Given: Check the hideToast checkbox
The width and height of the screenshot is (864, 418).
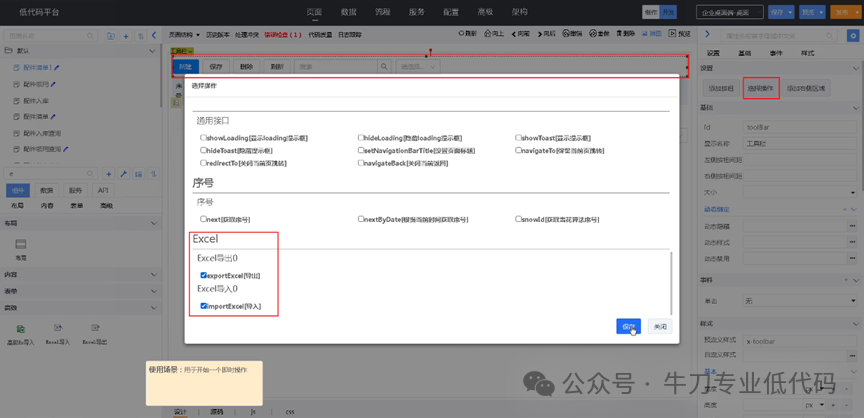Looking at the screenshot, I should [203, 150].
